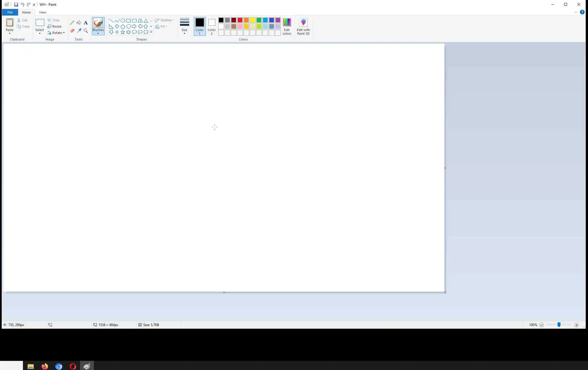Pick the Color picker eyedropper tool

click(x=79, y=30)
